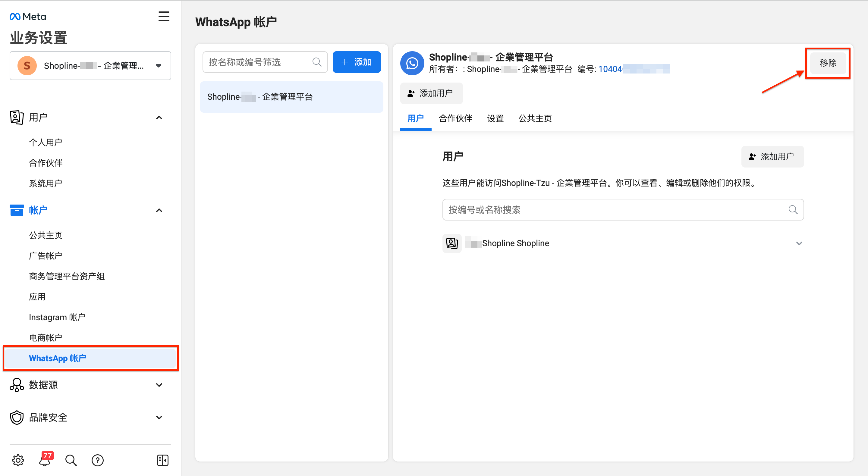Open settings gear icon in bottom bar
This screenshot has height=476, width=868.
[x=18, y=460]
